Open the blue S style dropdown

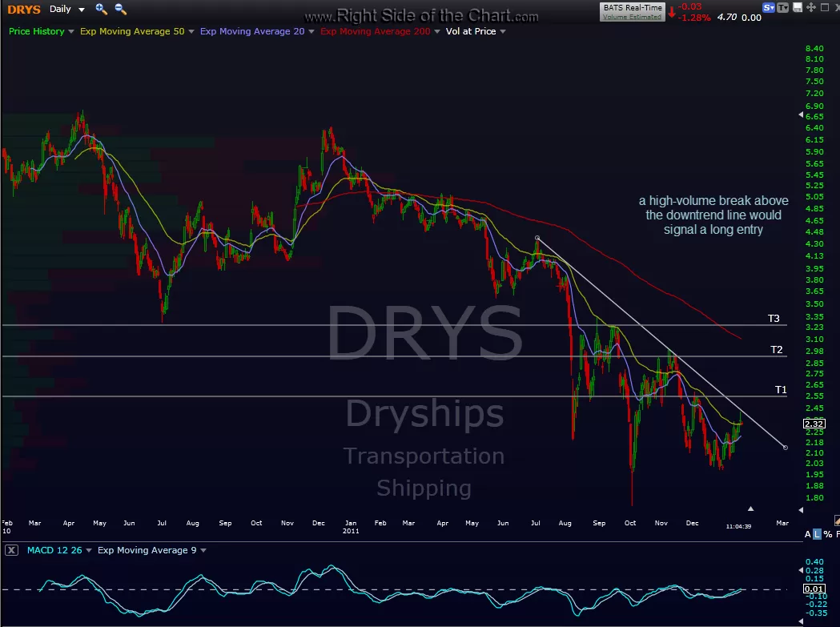(769, 7)
